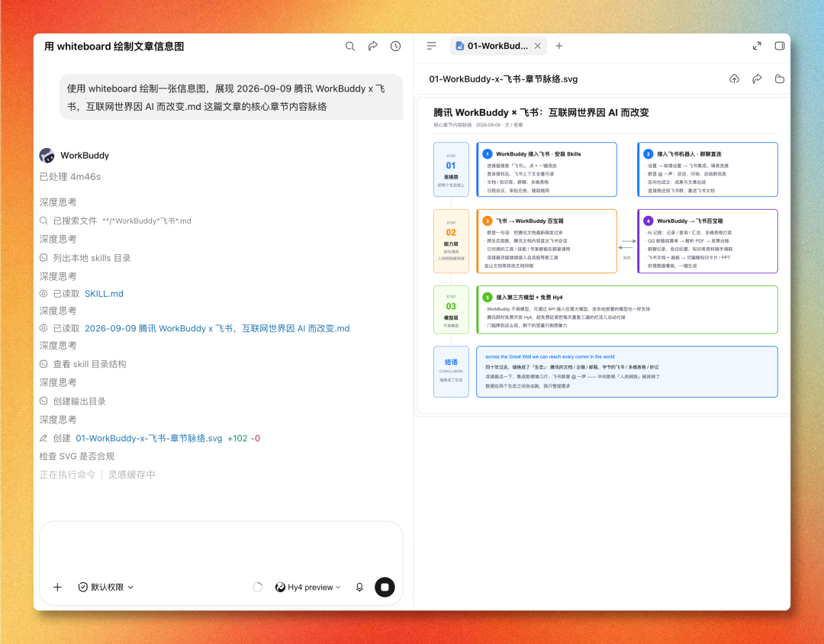824x644 pixels.
Task: Click the STEP 03 模型层 card
Action: pyautogui.click(x=451, y=310)
